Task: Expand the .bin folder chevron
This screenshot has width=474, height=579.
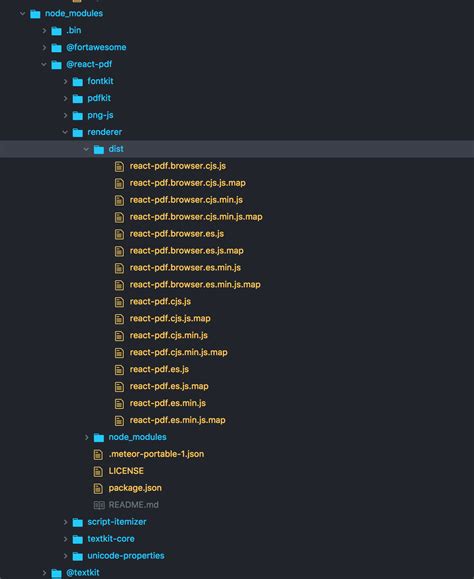Action: 44,31
